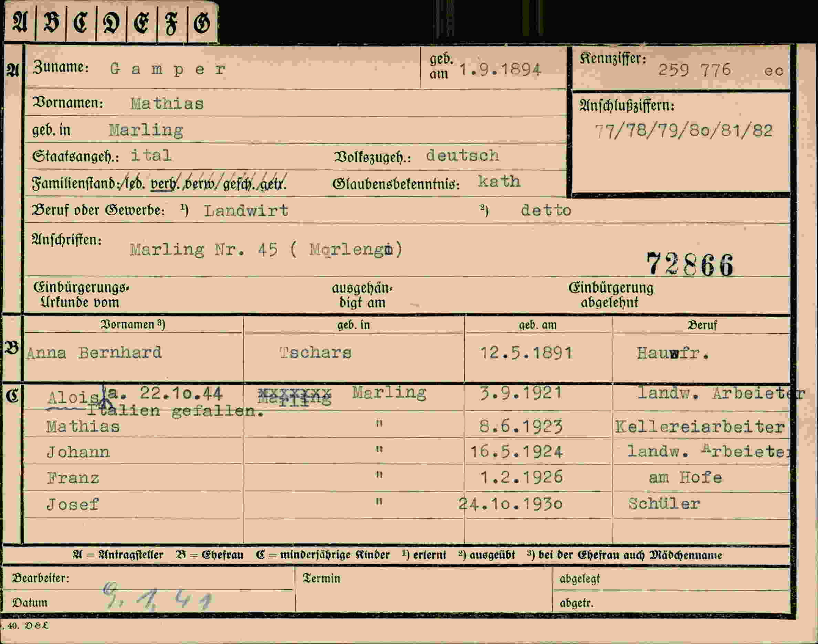Click the wife's birthplace 'Tschars'
The image size is (818, 644).
316,353
